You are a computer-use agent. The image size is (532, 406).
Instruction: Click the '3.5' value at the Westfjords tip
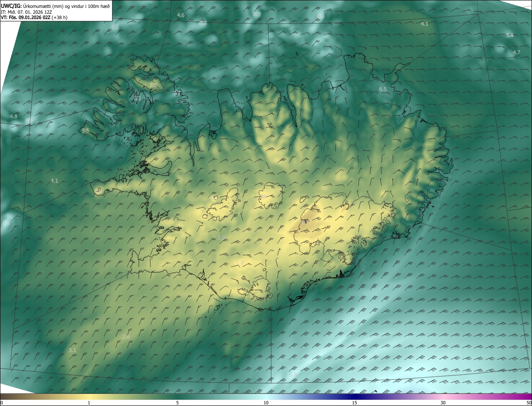coord(85,131)
